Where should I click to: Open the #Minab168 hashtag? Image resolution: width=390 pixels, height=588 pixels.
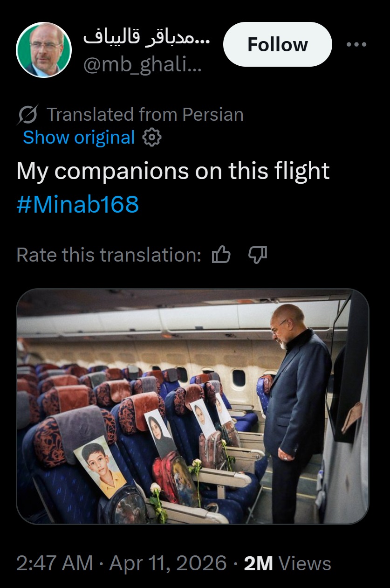[x=78, y=204]
